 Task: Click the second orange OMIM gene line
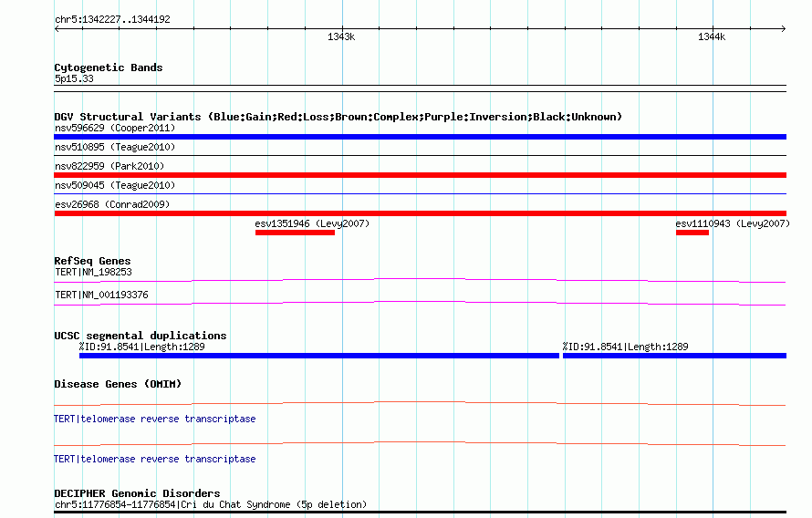click(x=420, y=443)
